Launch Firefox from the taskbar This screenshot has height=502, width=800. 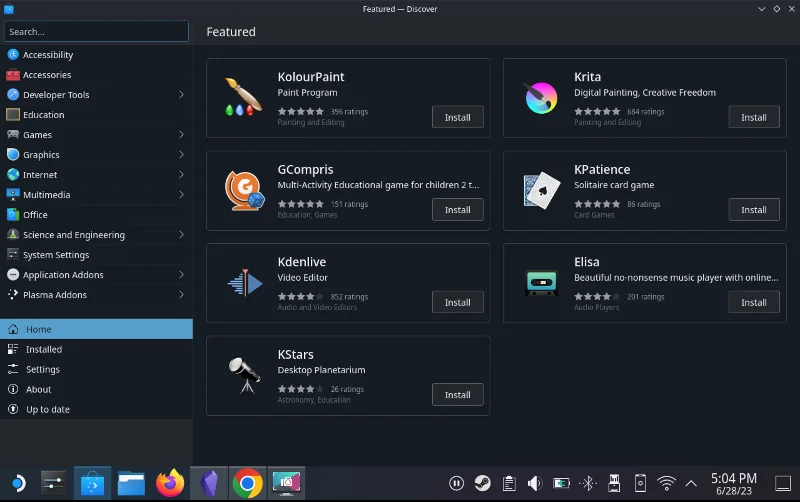pyautogui.click(x=170, y=483)
